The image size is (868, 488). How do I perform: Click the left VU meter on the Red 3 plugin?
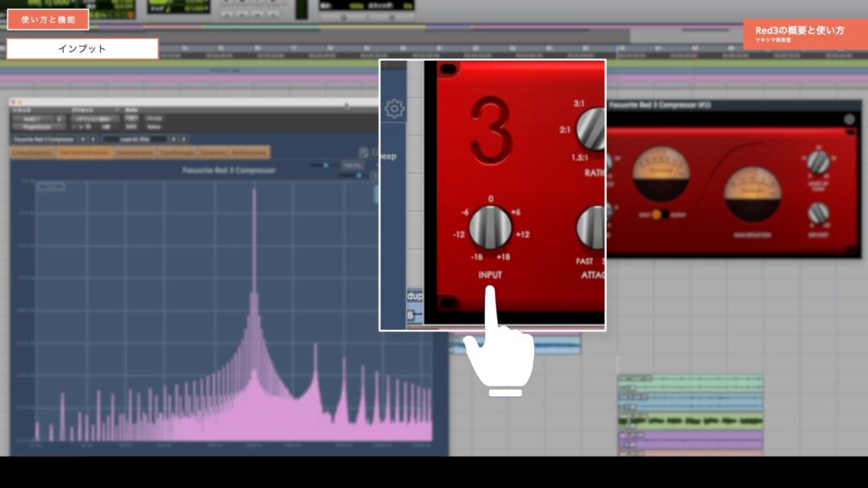(x=661, y=173)
